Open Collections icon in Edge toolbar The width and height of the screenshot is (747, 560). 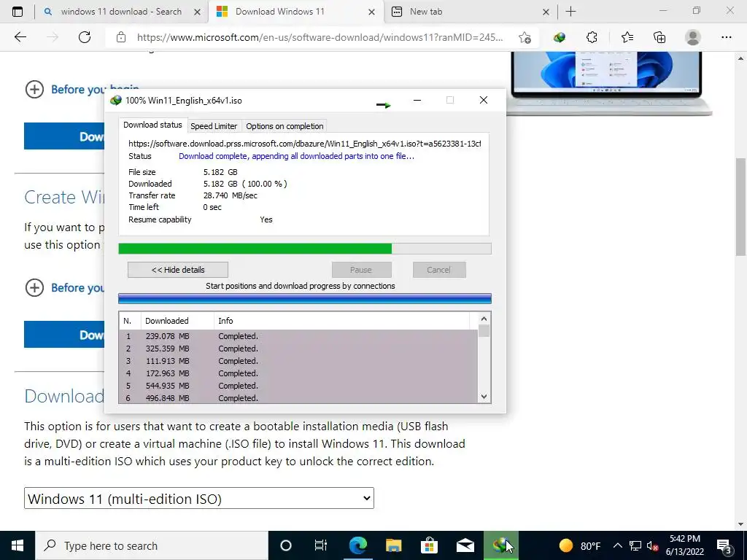(659, 37)
